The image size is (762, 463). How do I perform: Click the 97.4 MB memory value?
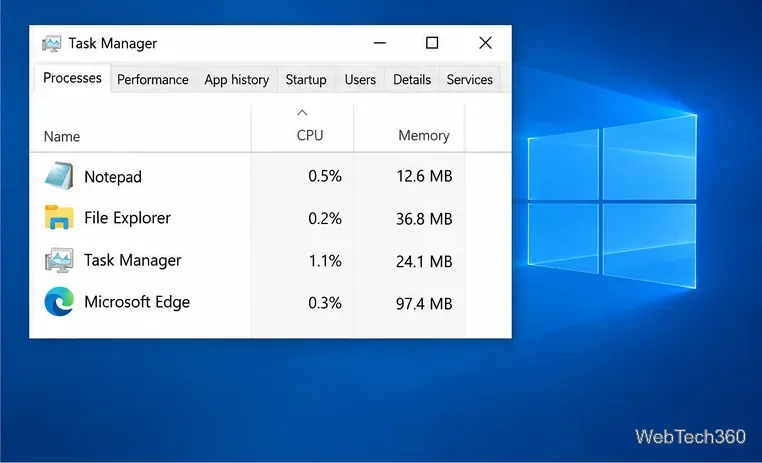click(424, 304)
